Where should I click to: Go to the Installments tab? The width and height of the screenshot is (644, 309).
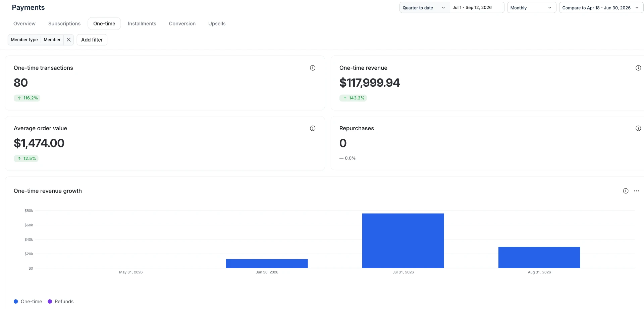[x=142, y=24]
